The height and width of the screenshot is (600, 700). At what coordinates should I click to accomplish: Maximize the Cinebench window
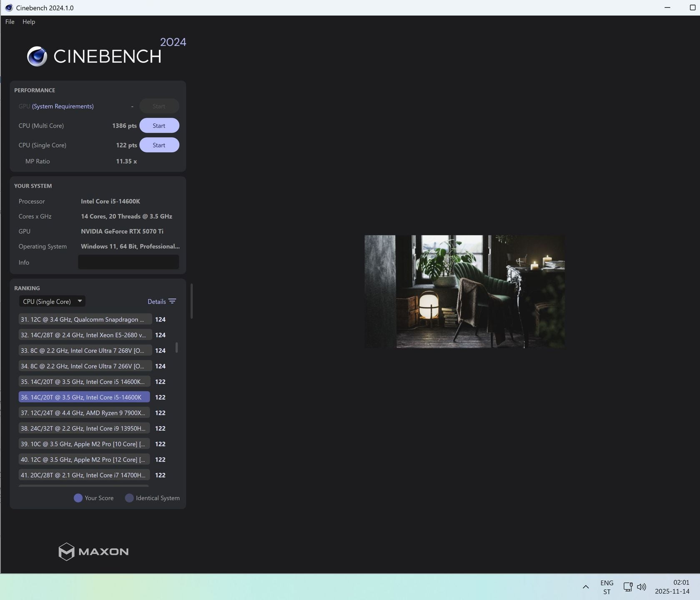pos(692,7)
